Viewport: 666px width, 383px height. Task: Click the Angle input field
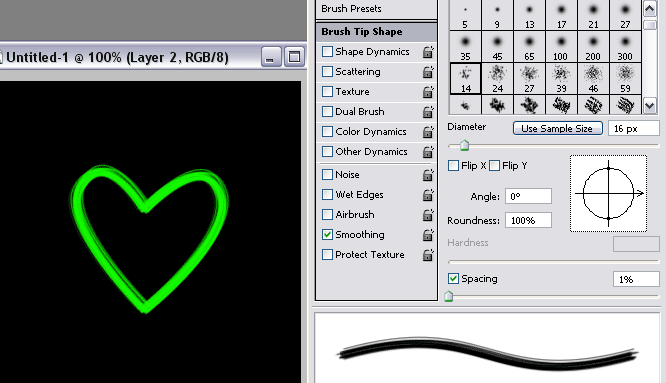point(528,196)
